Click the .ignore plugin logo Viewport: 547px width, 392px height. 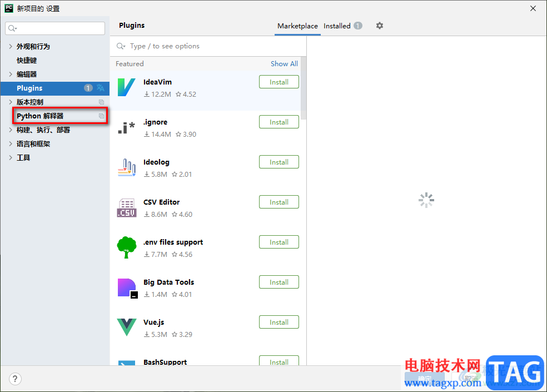click(x=126, y=128)
